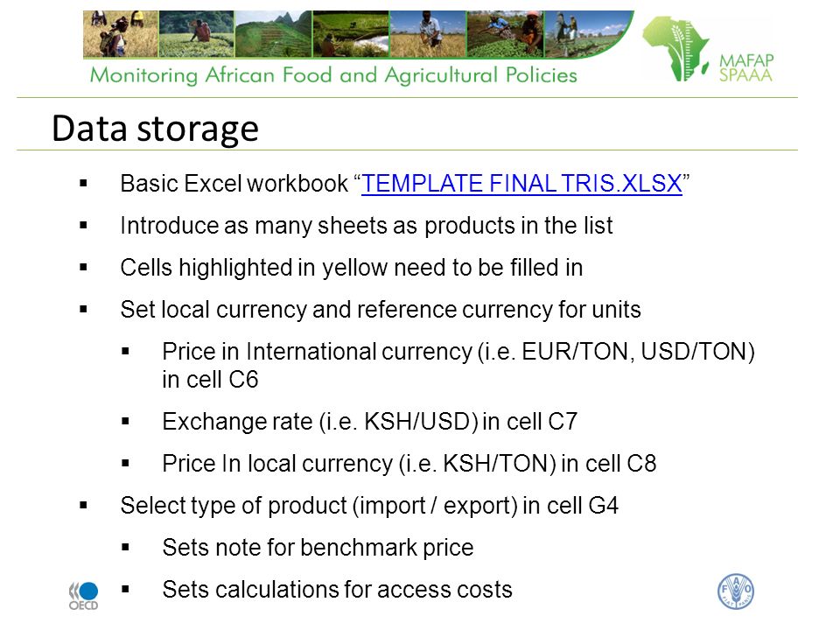
Task: Click the Sets calculations for access costs text
Action: pos(338,589)
